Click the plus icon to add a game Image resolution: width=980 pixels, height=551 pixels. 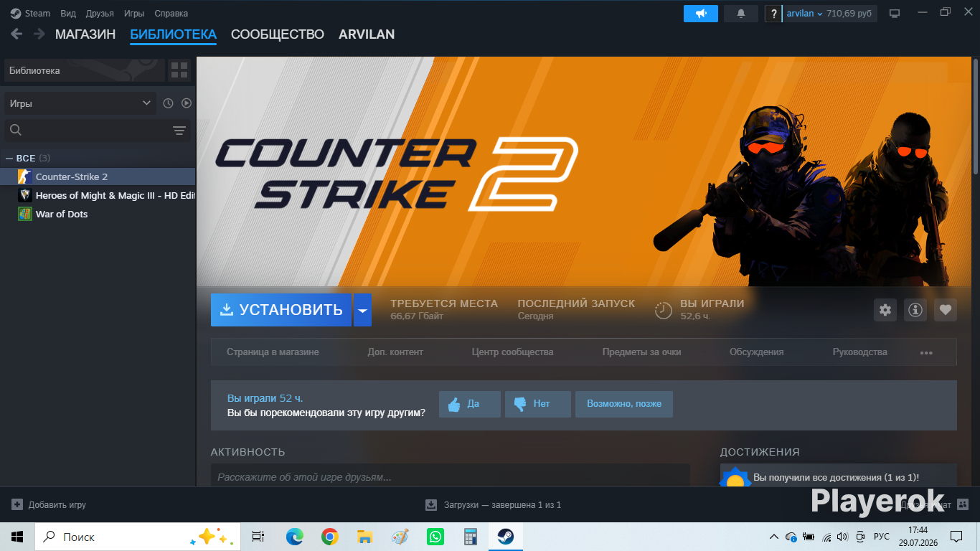17,504
